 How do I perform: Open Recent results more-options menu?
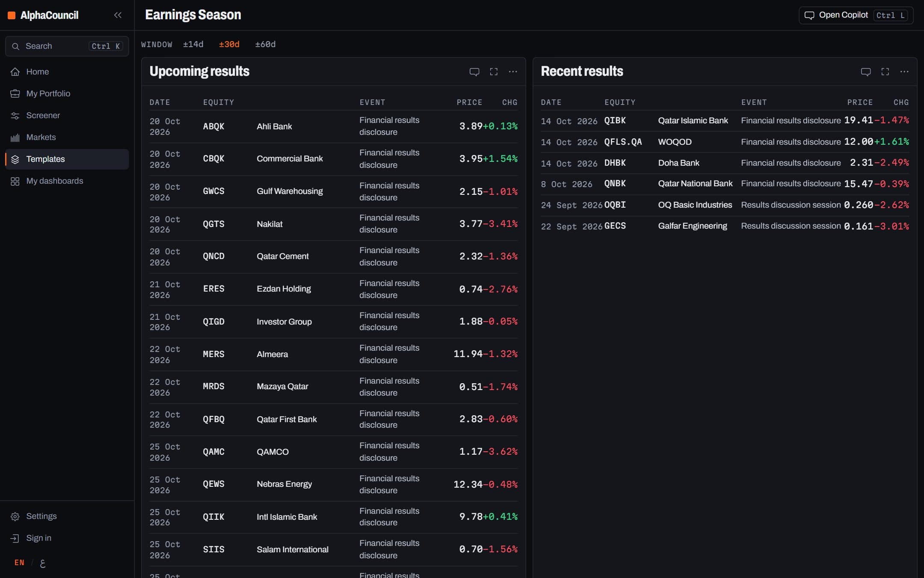click(904, 72)
